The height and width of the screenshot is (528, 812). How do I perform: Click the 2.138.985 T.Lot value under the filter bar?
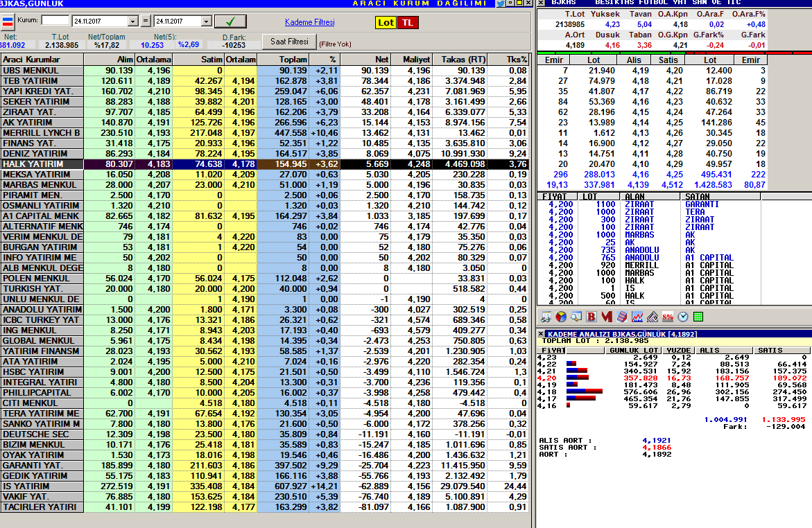pos(61,45)
